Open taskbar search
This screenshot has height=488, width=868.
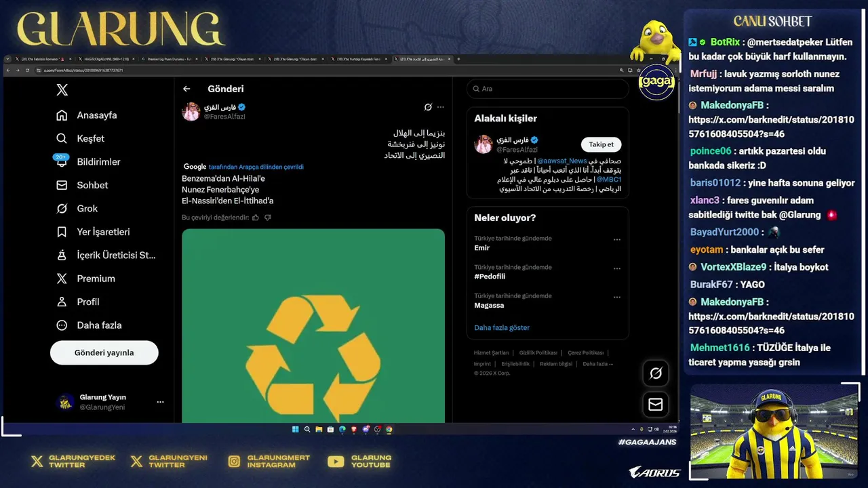307,429
